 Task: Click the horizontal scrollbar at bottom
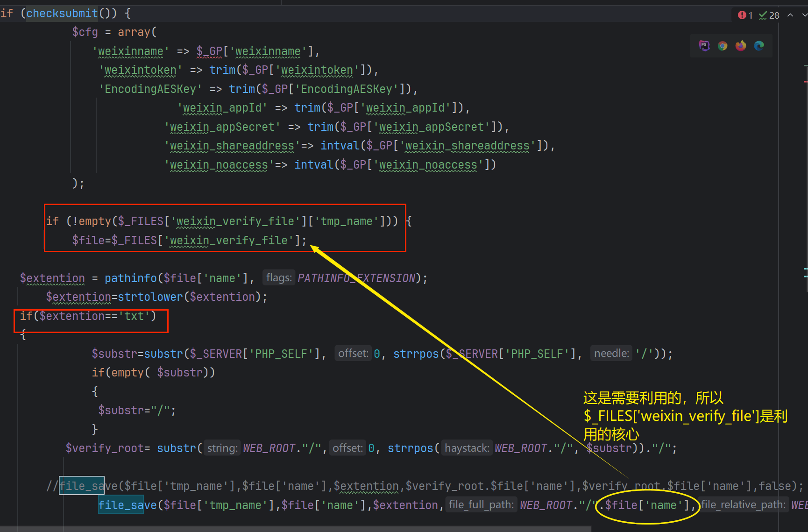(295, 529)
